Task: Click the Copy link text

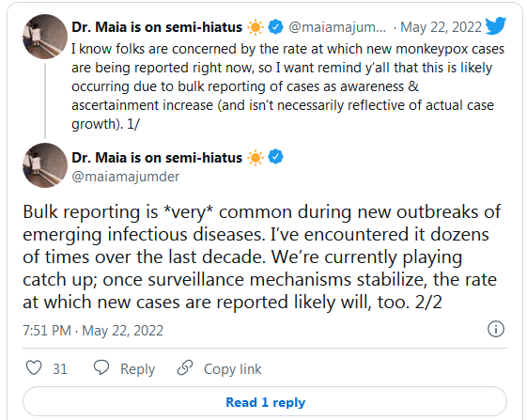Action: click(233, 369)
